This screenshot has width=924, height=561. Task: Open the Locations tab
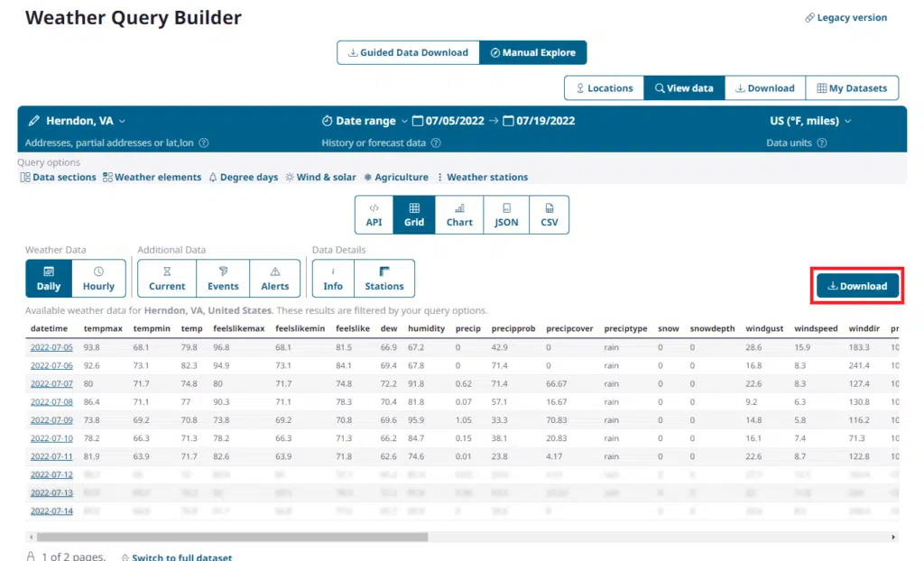pos(604,88)
